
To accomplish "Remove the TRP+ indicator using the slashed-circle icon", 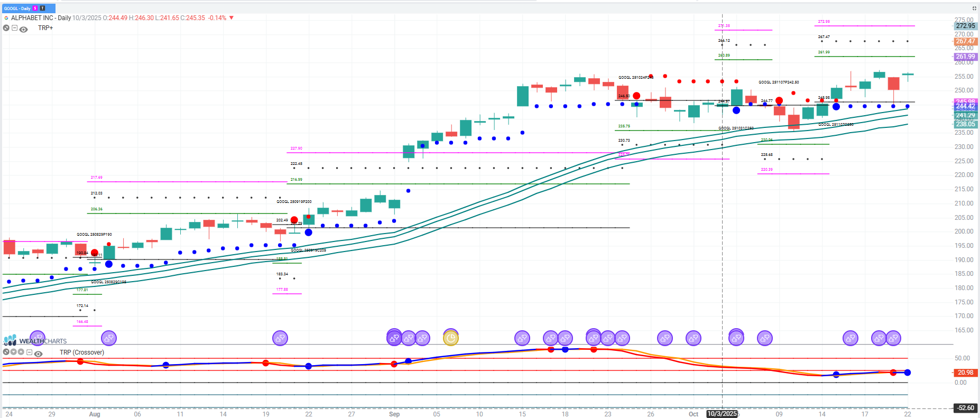I will click(6, 28).
